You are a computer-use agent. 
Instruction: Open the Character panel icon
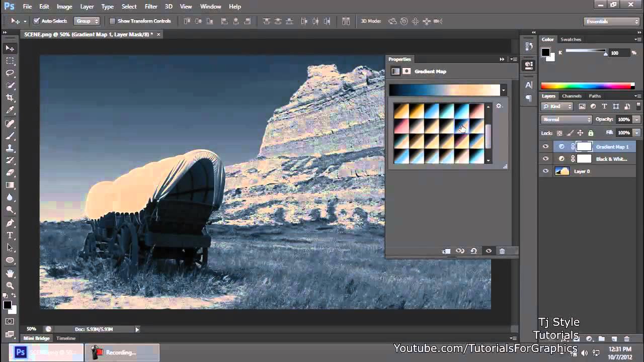pos(529,85)
